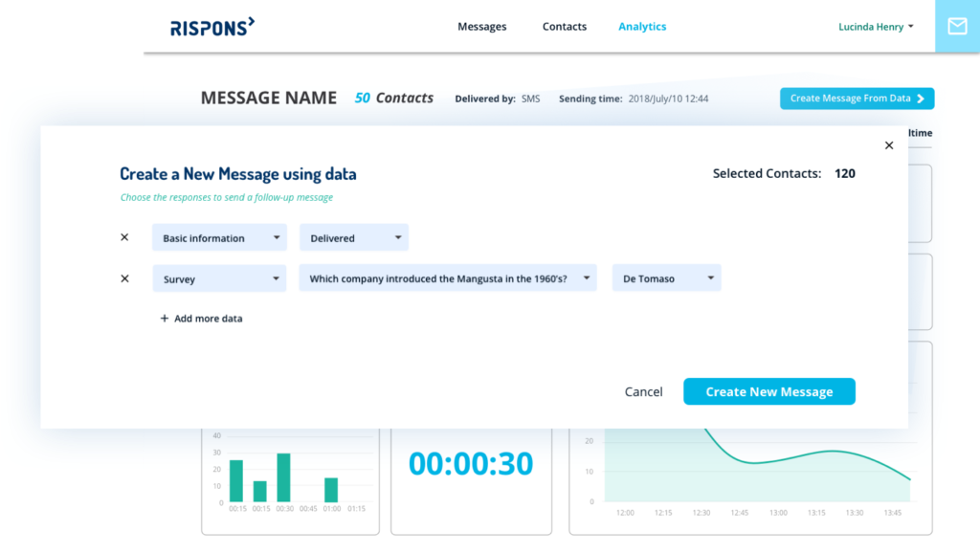
Task: Click the 01:00 bar in the chart
Action: coord(331,490)
